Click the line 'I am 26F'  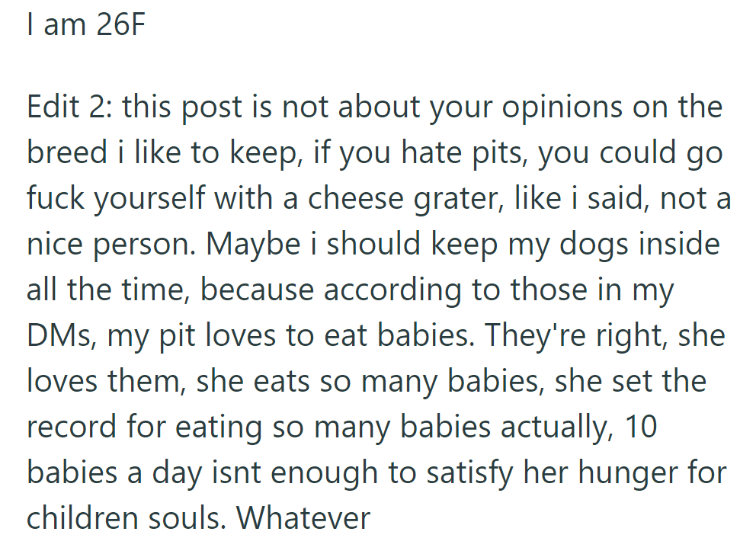(85, 27)
